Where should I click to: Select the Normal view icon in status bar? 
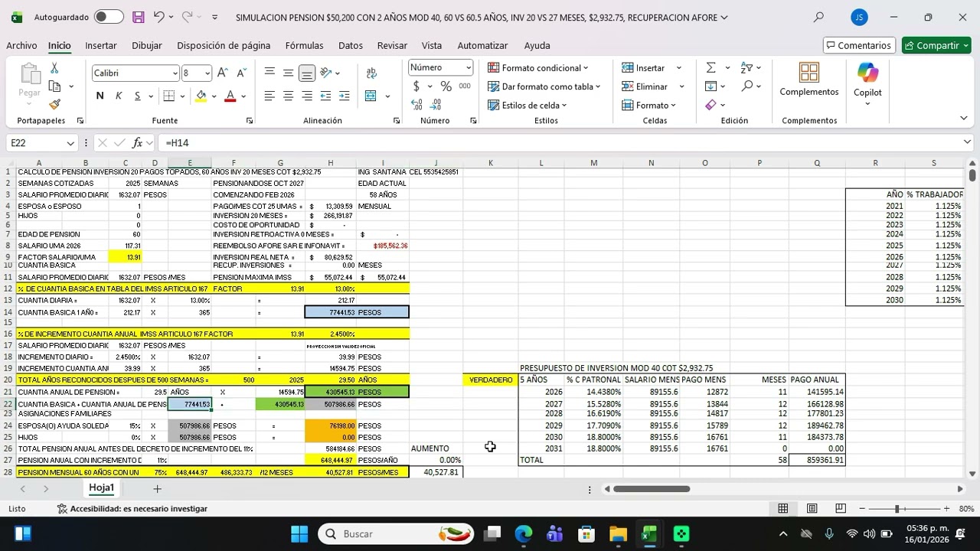(x=783, y=508)
